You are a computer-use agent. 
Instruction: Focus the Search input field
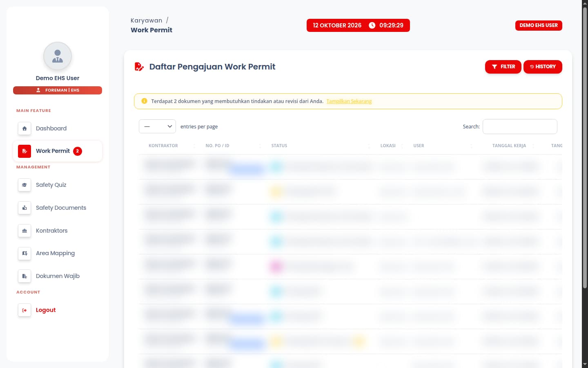520,126
